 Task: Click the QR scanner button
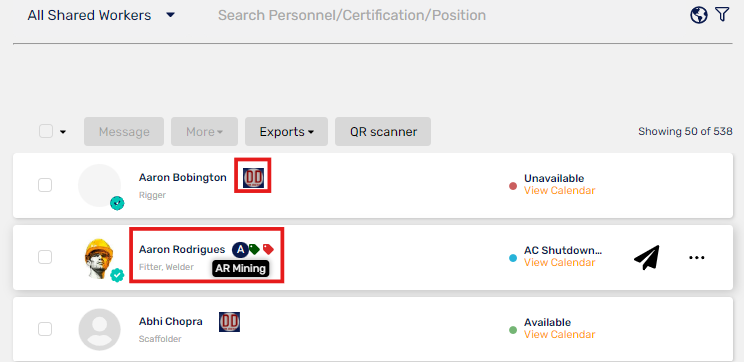(x=383, y=131)
